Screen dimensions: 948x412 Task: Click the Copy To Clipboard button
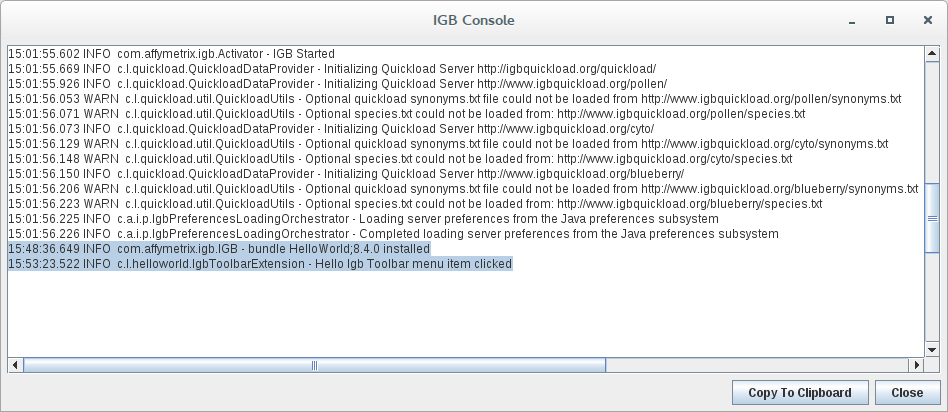[800, 393]
